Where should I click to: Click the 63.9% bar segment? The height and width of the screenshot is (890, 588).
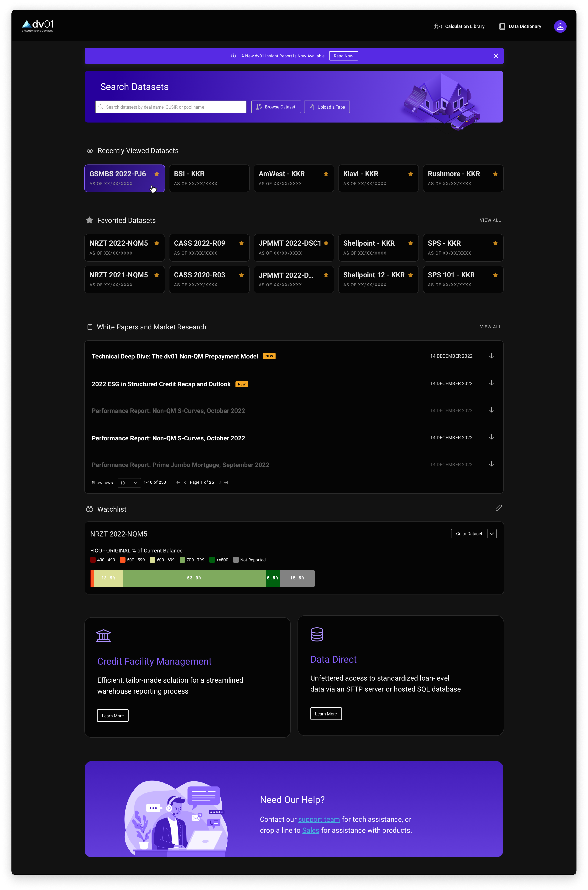pyautogui.click(x=194, y=578)
